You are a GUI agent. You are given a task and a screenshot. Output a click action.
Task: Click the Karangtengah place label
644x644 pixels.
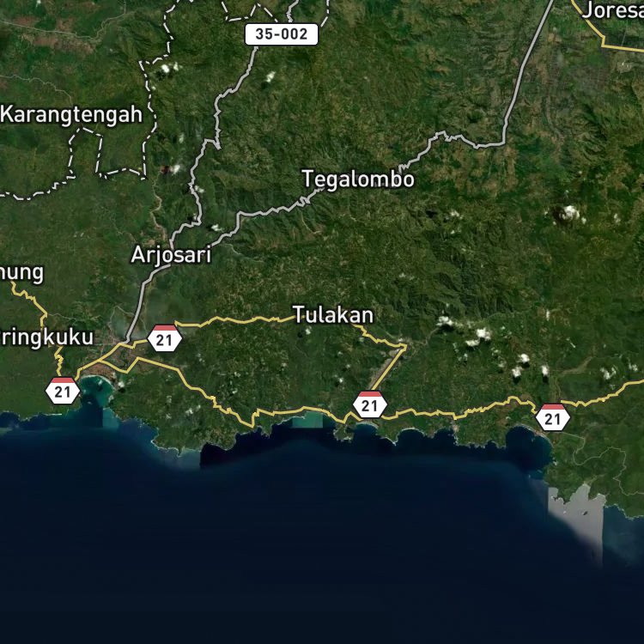[x=71, y=114]
